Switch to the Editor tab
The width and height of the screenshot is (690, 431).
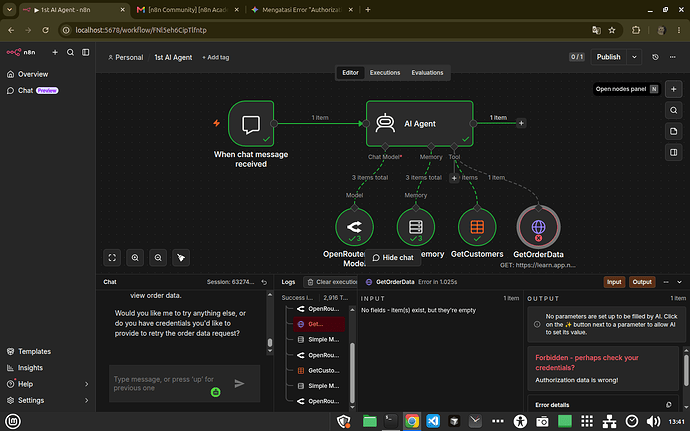click(x=350, y=73)
